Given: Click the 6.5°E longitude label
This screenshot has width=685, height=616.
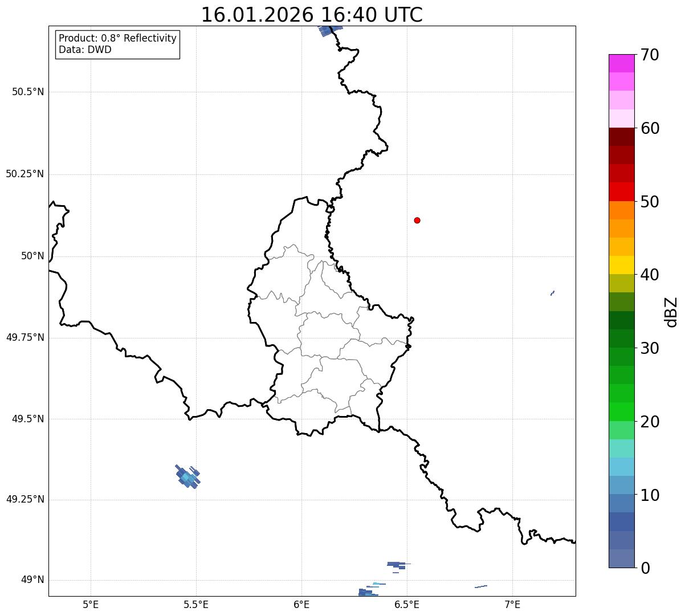Looking at the screenshot, I should coord(407,604).
